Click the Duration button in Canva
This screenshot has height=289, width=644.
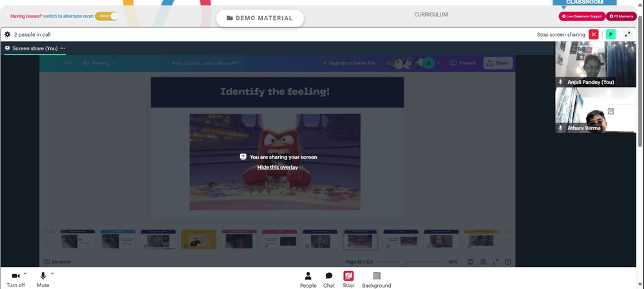click(x=57, y=262)
